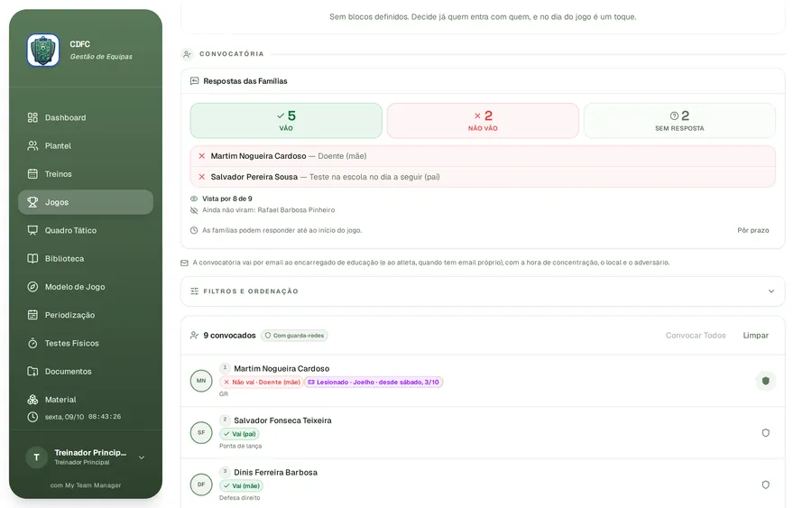Toggle goalkeeper shield for Martim Nogueira Cardoso
812x508 pixels.
pos(765,381)
